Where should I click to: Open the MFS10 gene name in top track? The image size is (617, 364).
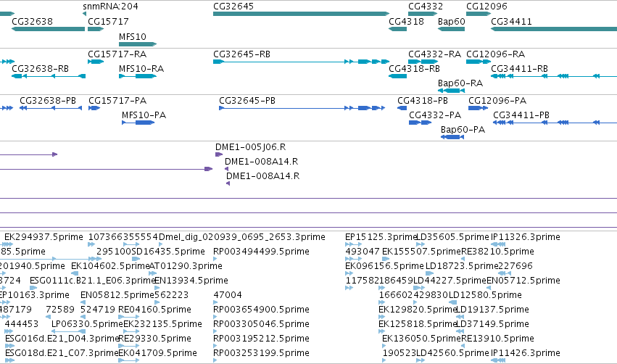(133, 36)
